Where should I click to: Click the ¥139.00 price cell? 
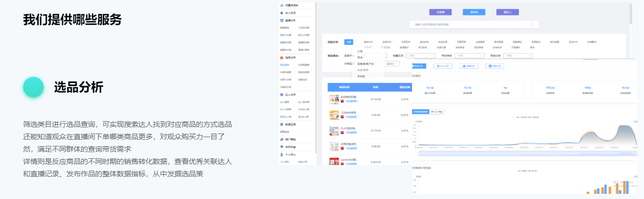[375, 100]
